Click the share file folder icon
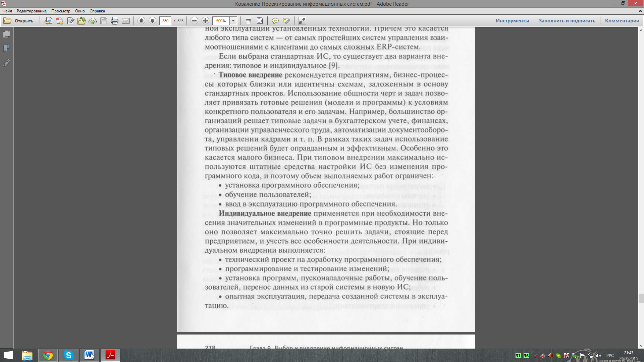Image resolution: width=644 pixels, height=362 pixels. point(82,21)
